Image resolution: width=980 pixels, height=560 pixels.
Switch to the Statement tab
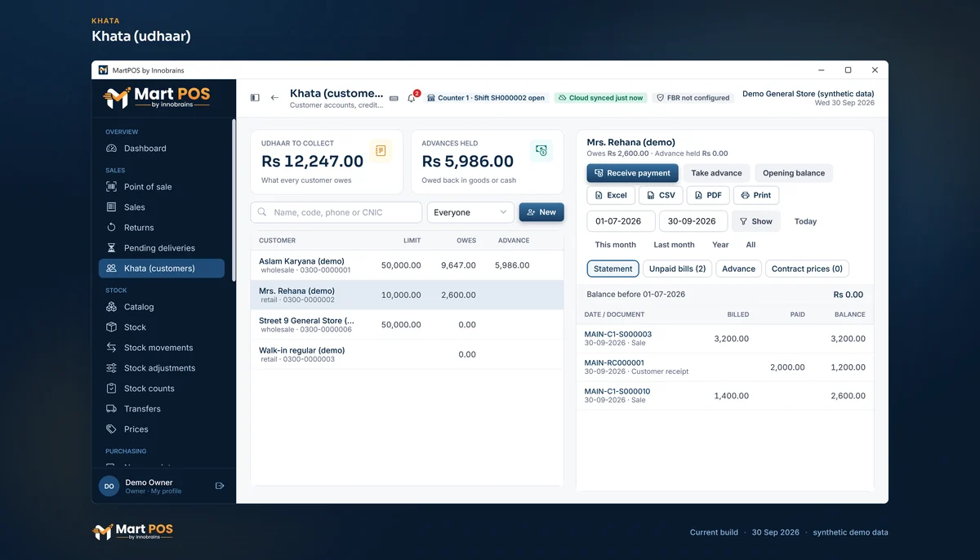click(612, 269)
